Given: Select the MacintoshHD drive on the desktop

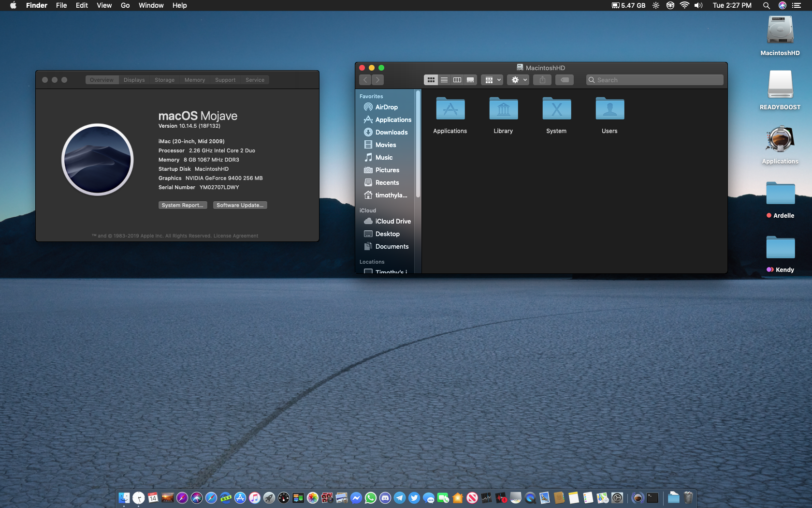Looking at the screenshot, I should click(780, 36).
